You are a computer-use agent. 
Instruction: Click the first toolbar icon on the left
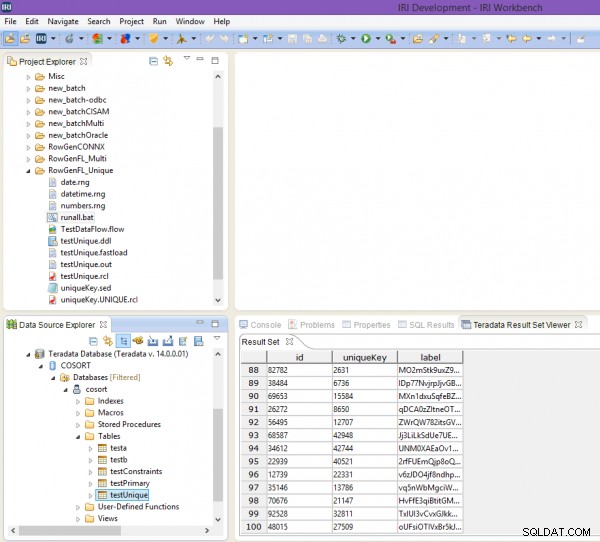tap(11, 38)
